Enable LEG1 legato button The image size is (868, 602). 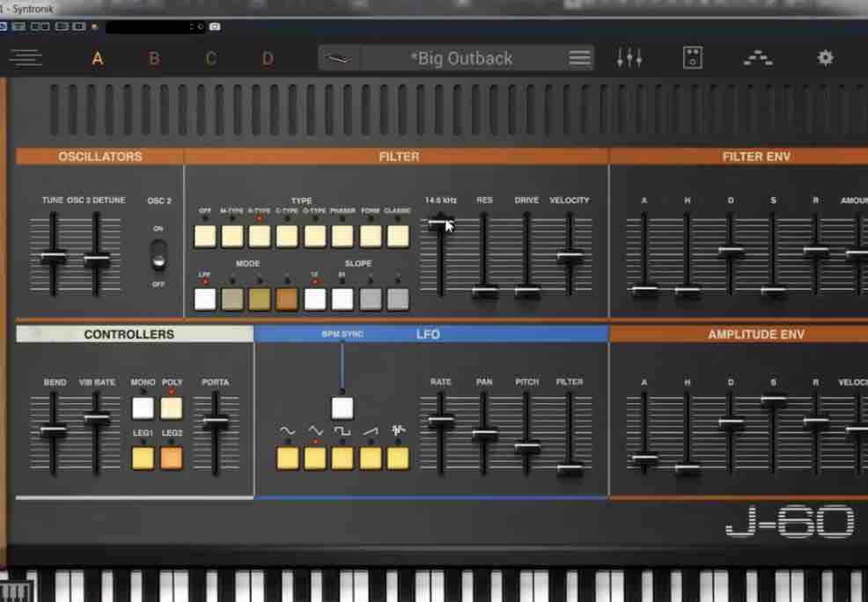pyautogui.click(x=143, y=459)
